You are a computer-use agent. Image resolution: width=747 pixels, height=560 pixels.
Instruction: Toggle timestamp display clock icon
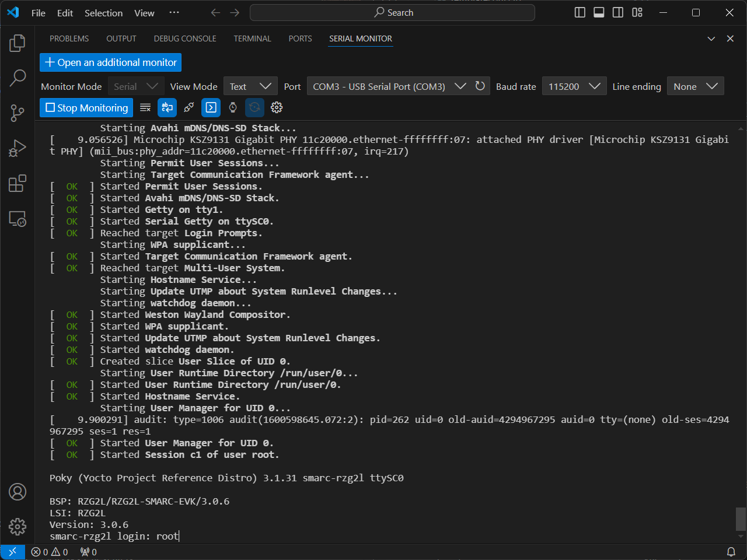click(233, 107)
